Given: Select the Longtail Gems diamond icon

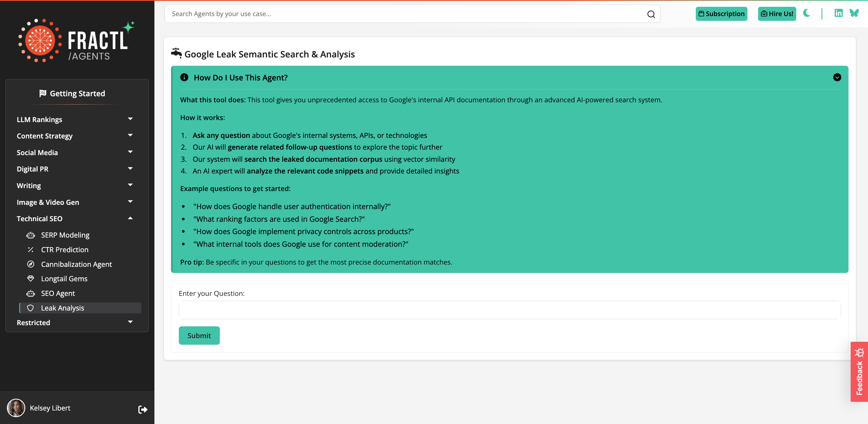Looking at the screenshot, I should (31, 279).
